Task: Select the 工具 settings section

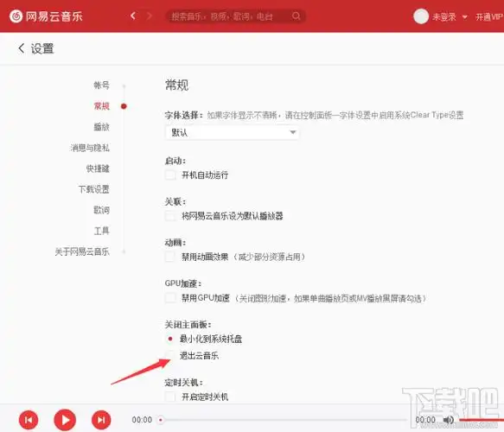Action: 101,231
